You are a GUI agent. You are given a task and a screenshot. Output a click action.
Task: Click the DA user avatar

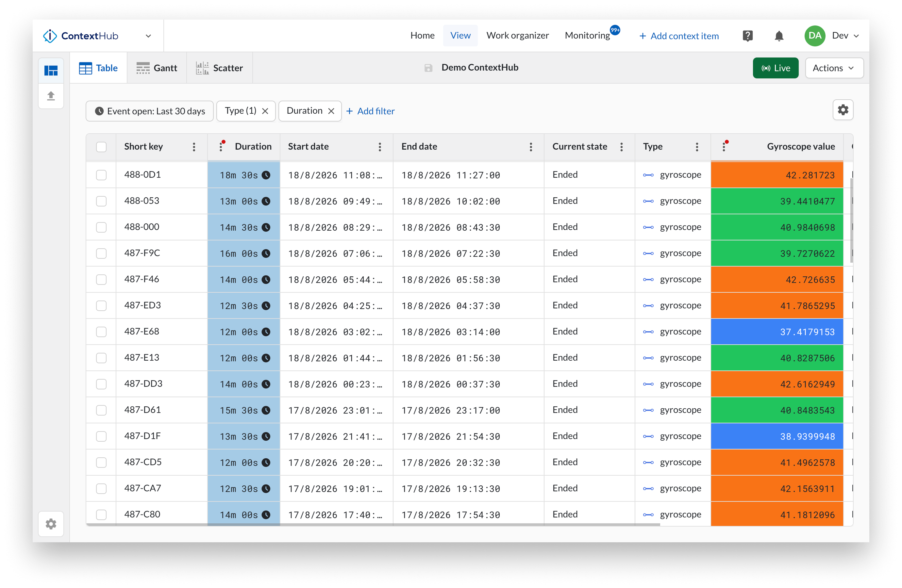[814, 36]
